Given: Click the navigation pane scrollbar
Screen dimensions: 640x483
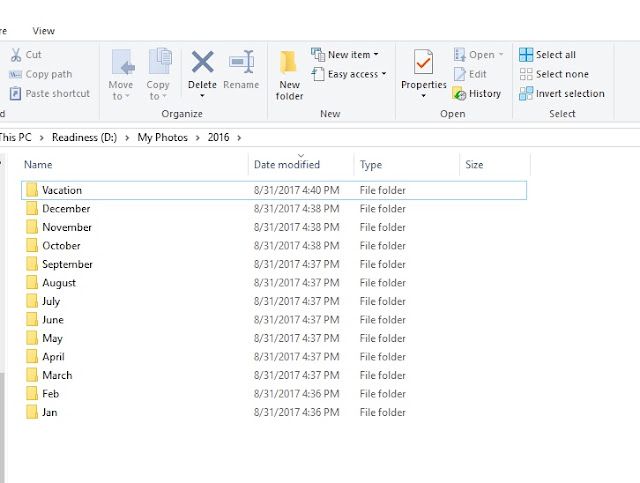Looking at the screenshot, I should pos(2,427).
